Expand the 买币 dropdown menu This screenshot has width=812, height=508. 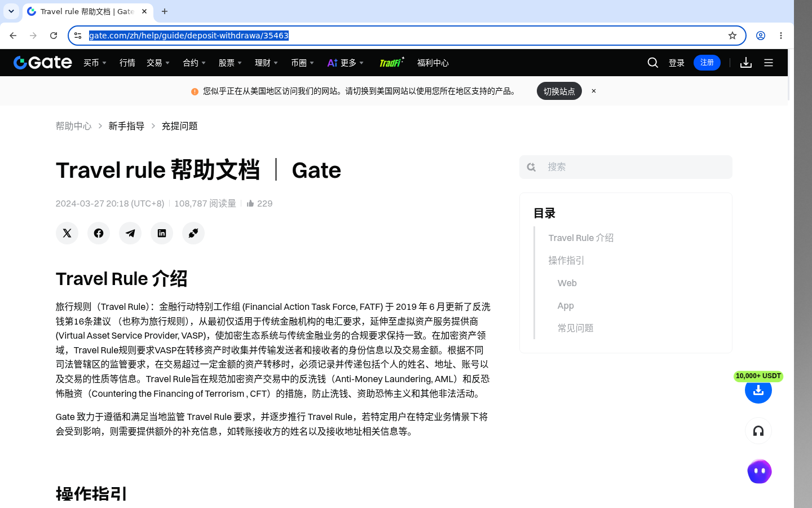pyautogui.click(x=95, y=63)
